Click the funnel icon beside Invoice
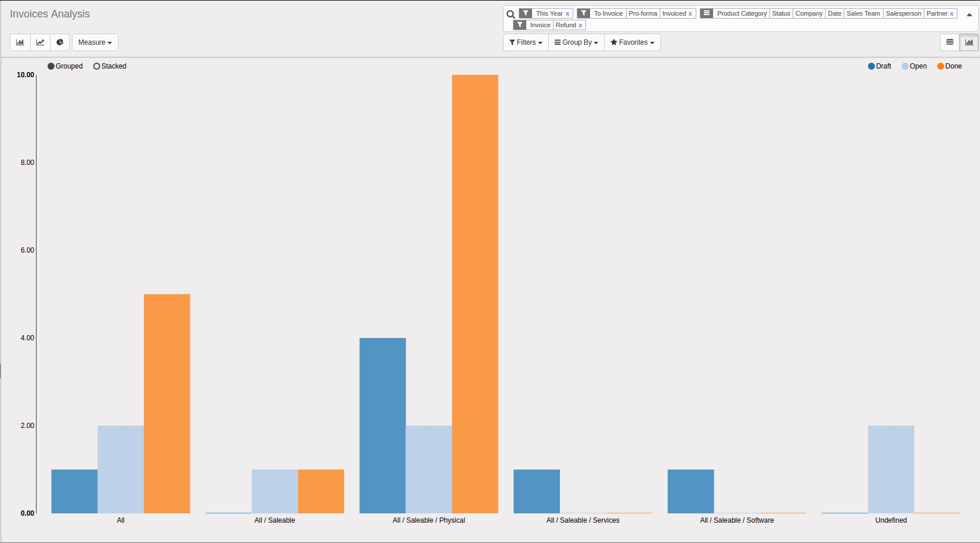This screenshot has height=543, width=980. point(520,25)
